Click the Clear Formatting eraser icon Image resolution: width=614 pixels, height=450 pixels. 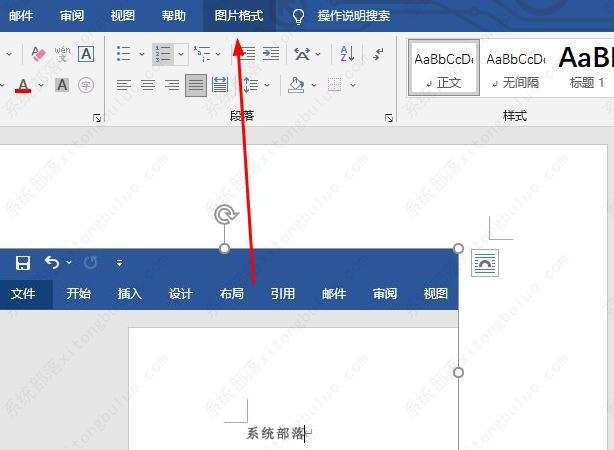click(x=39, y=54)
